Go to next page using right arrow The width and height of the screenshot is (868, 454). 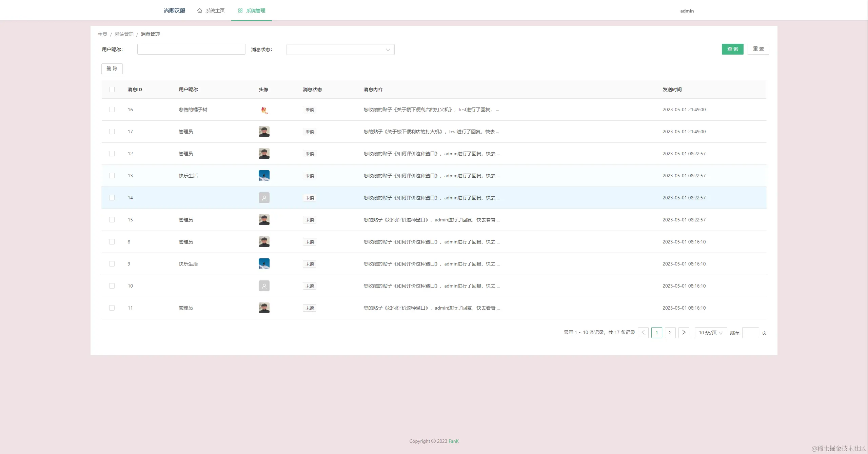(x=684, y=333)
